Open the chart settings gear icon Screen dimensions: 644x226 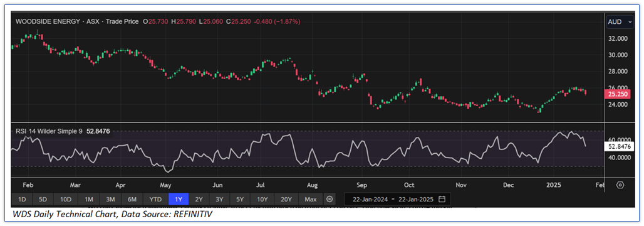pos(329,199)
